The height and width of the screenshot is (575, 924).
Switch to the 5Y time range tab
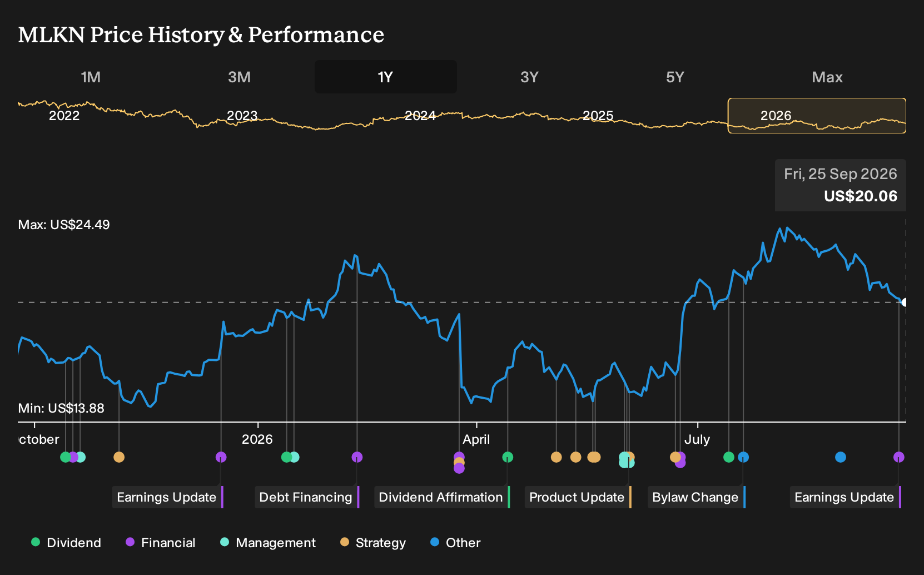[675, 77]
